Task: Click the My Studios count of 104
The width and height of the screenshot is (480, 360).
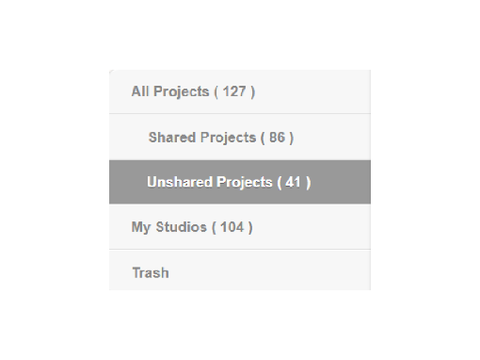Action: tap(232, 227)
